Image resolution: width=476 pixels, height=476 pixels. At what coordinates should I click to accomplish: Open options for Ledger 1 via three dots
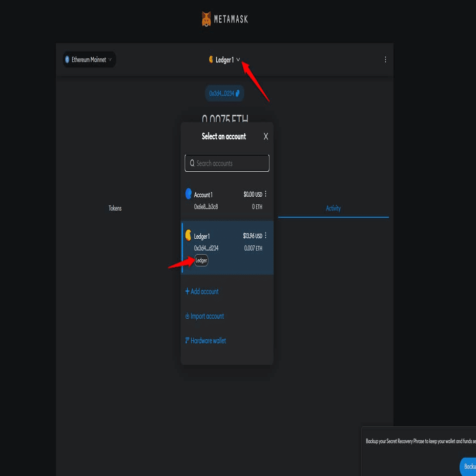[266, 236]
